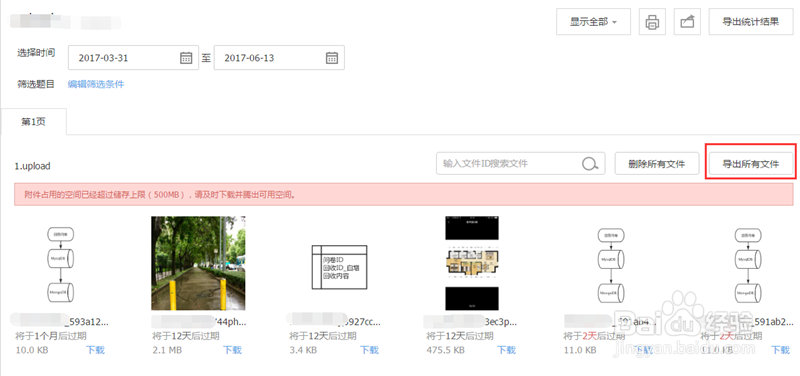Open the flowchart thumbnail of 10.0 KB file
Image resolution: width=800 pixels, height=376 pixels.
point(61,264)
